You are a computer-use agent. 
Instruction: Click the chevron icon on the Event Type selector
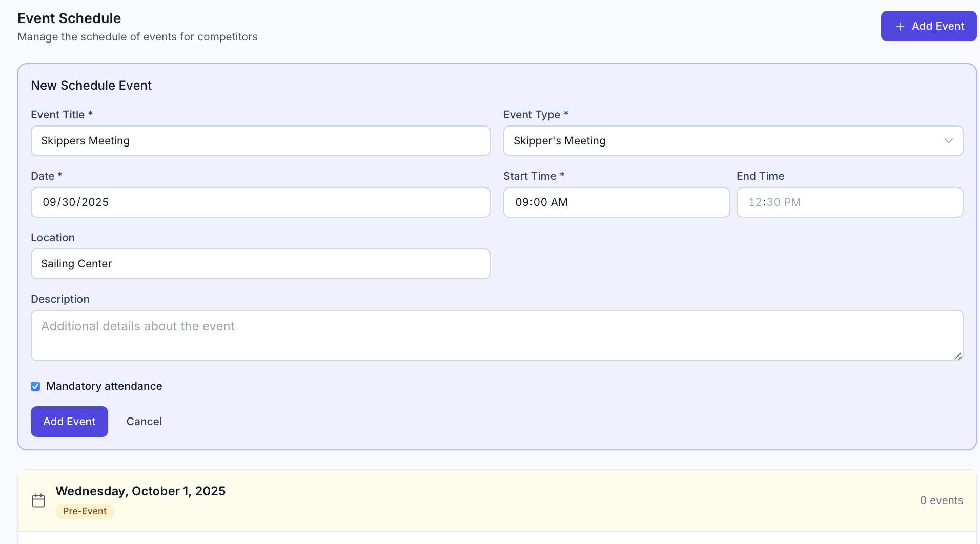[949, 141]
